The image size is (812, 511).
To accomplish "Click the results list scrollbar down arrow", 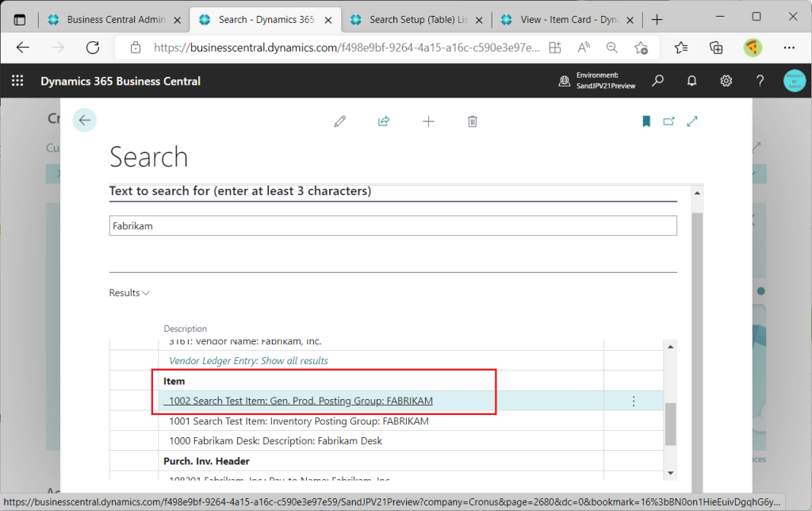I will [x=671, y=473].
